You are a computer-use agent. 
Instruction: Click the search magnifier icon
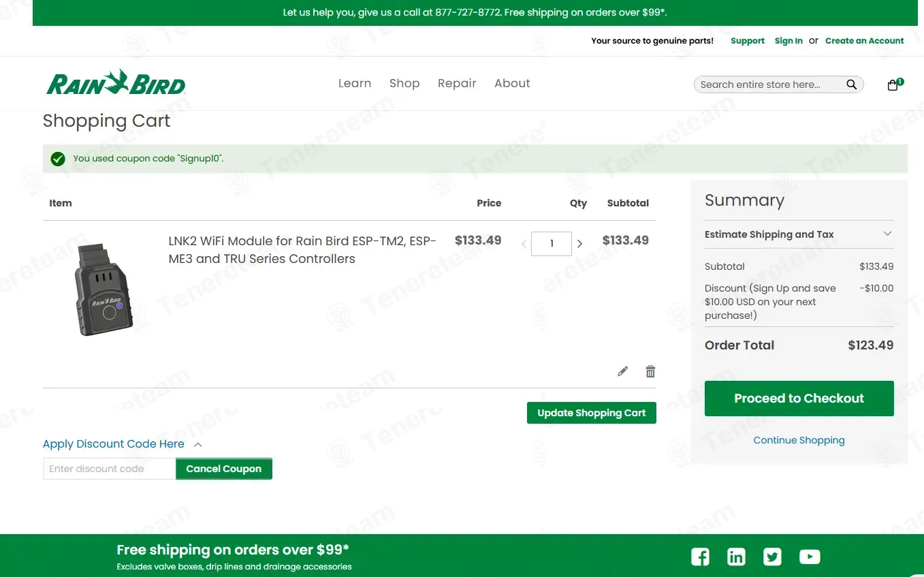851,84
